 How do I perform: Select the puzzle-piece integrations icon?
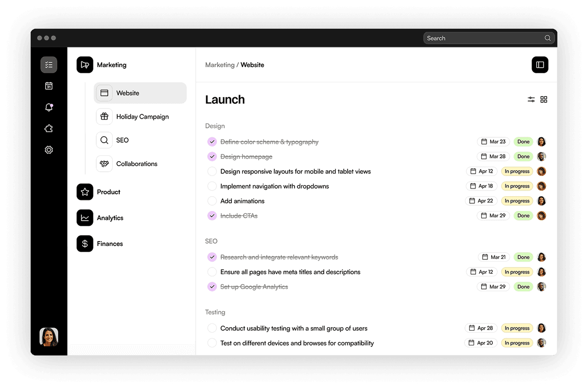[48, 128]
